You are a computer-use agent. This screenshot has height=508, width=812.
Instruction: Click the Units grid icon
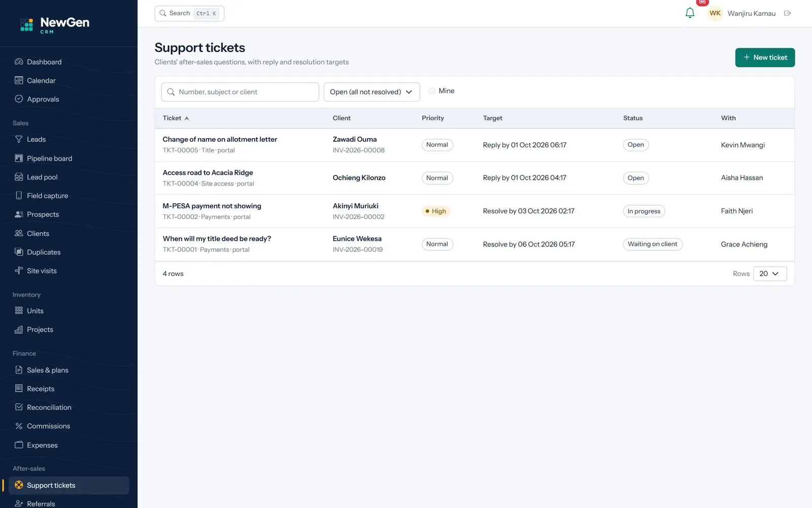19,310
